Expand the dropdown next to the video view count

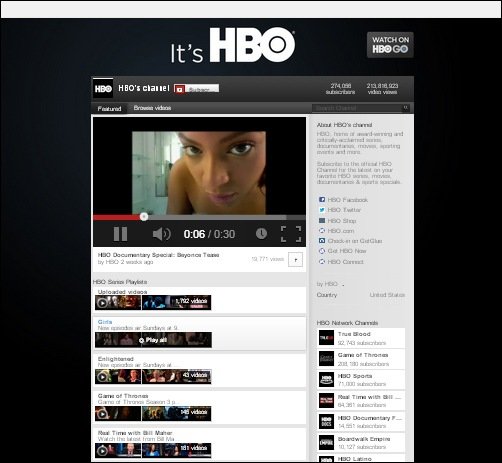(295, 260)
